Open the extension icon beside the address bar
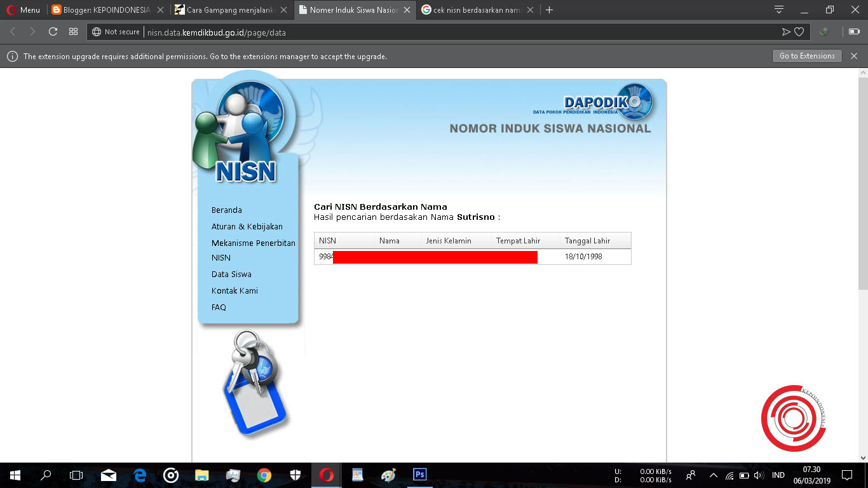 (x=824, y=31)
